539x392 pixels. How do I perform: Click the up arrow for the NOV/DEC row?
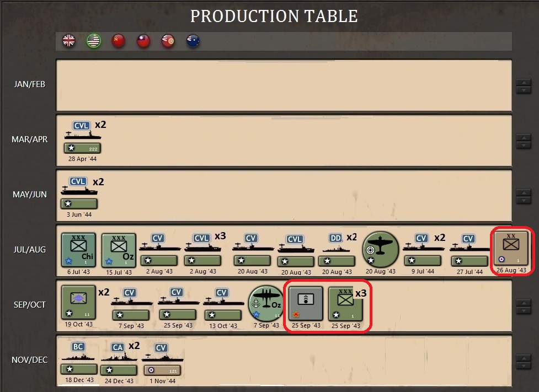pyautogui.click(x=524, y=358)
